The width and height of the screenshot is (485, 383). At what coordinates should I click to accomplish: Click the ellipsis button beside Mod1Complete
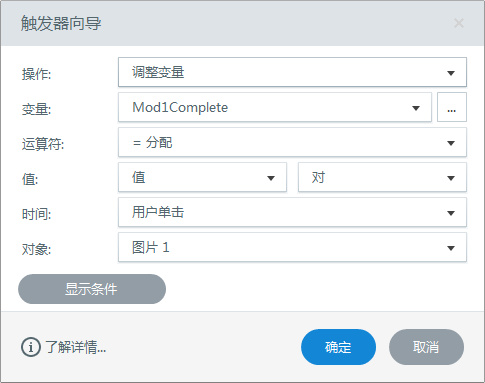(452, 107)
